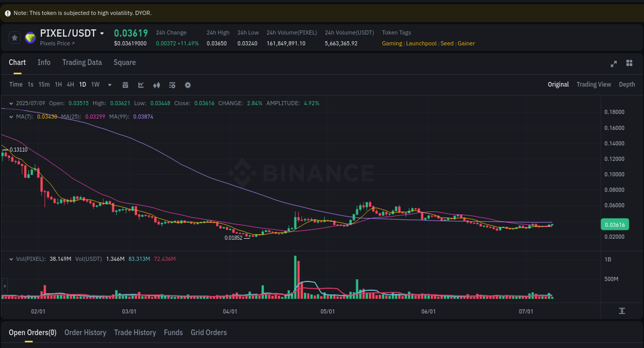Open chart settings with the gear icon
This screenshot has width=644, height=348.
point(188,85)
